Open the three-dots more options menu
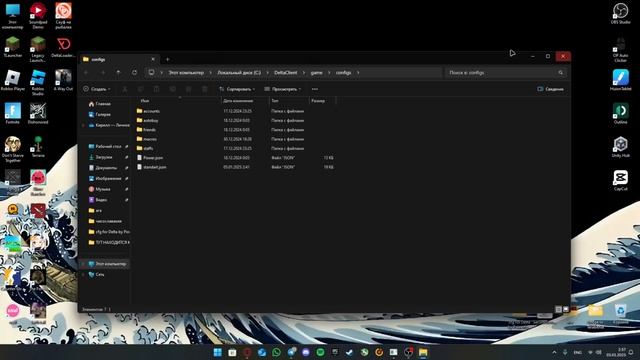The image size is (640, 360). pos(315,89)
